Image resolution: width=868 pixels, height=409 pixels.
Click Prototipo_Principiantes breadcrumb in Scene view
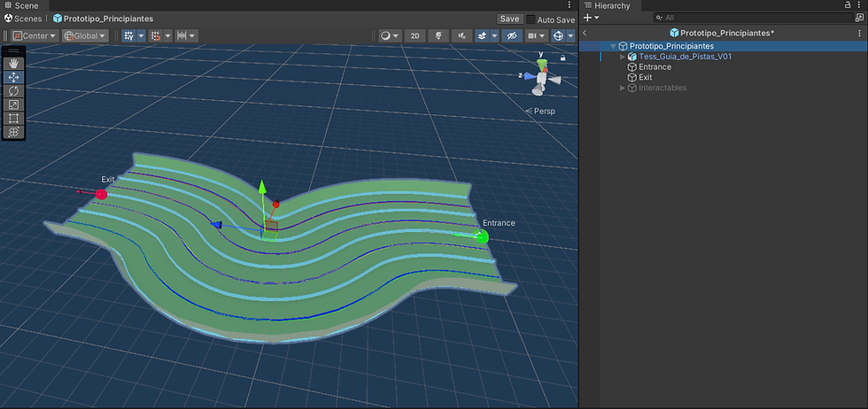point(103,19)
